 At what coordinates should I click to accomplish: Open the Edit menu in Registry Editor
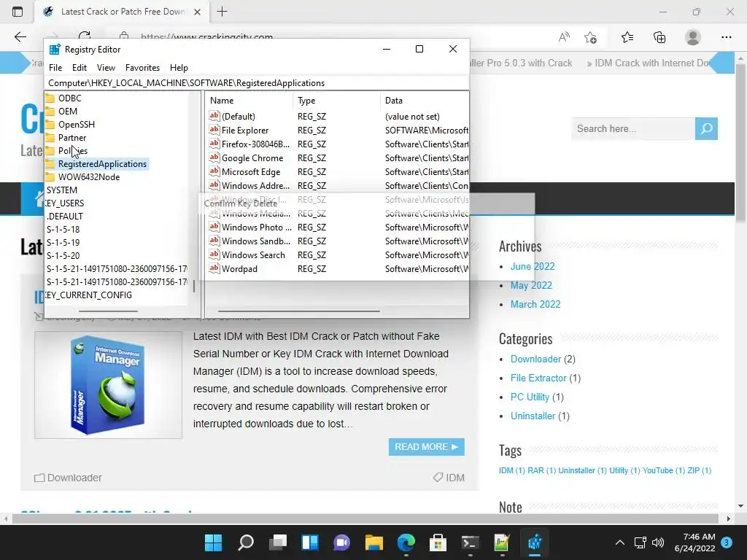click(x=79, y=68)
